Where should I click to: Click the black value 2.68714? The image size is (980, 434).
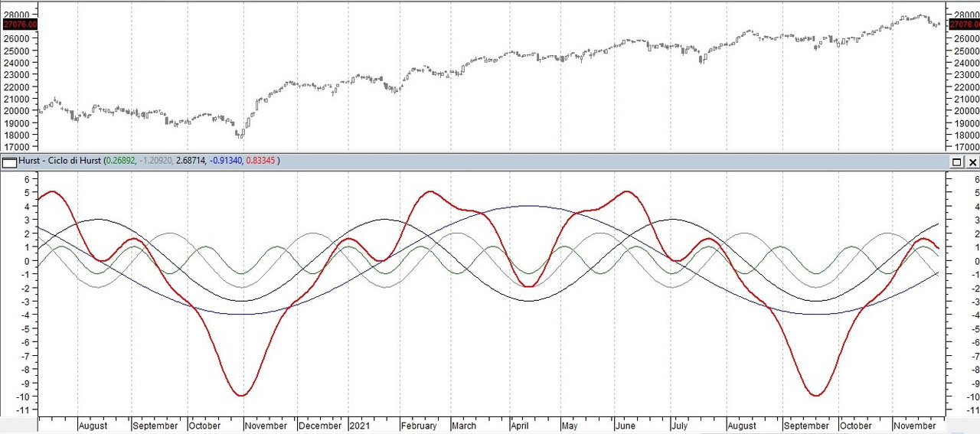coord(191,162)
